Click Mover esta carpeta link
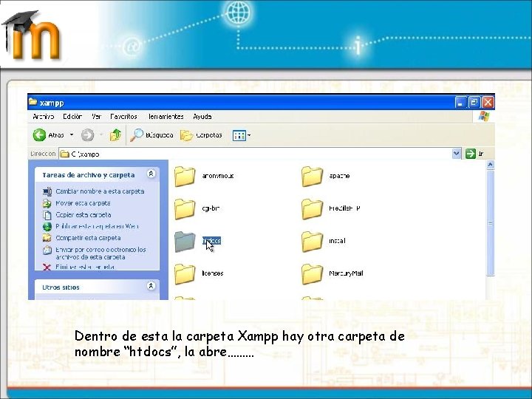Screen dimensions: 532x399 click(x=83, y=203)
